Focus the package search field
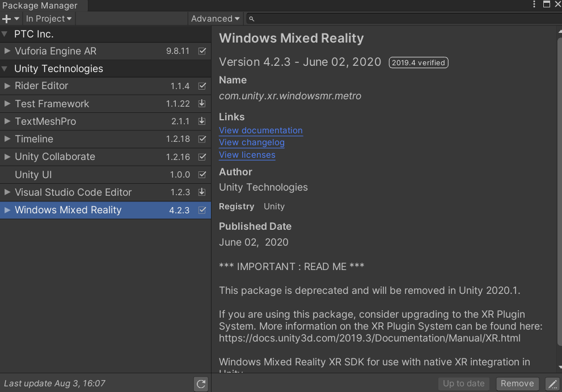The height and width of the screenshot is (392, 562). [x=403, y=19]
